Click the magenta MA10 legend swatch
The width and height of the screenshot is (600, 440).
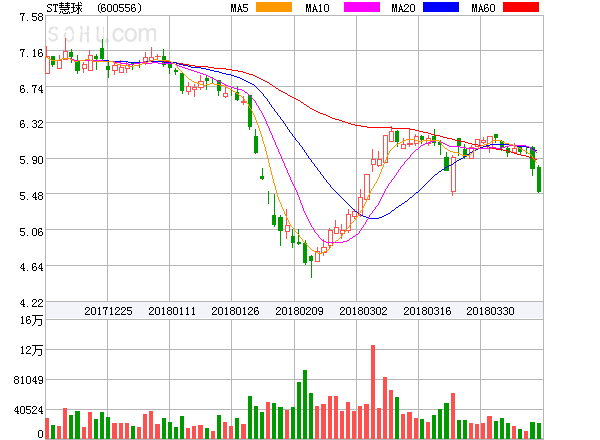tap(362, 7)
